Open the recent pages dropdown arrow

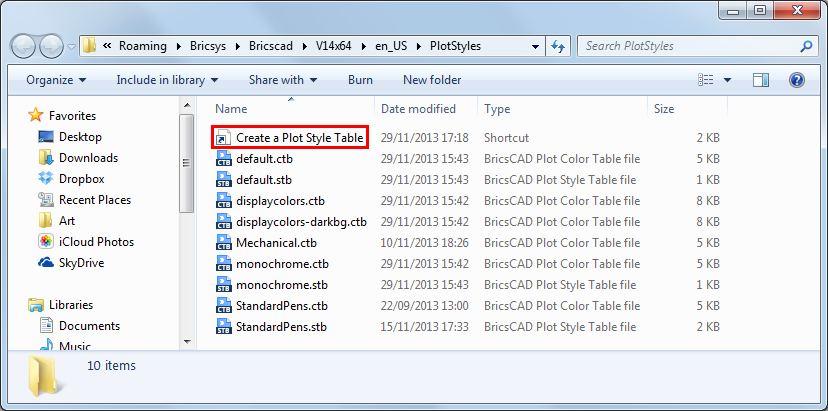point(72,47)
